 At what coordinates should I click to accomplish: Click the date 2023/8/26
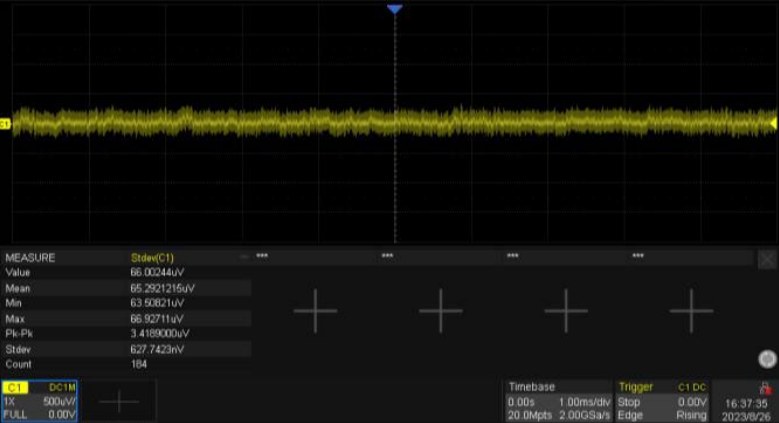point(746,417)
